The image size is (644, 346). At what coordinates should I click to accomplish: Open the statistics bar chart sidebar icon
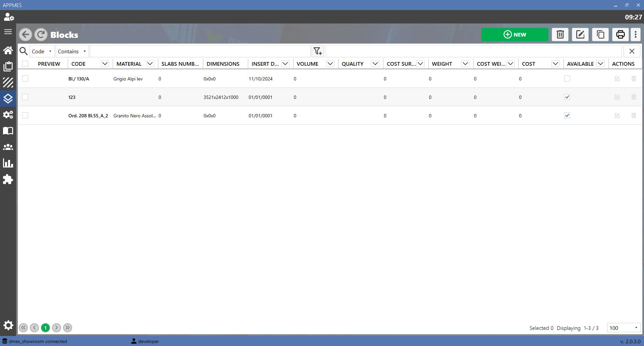(8, 163)
